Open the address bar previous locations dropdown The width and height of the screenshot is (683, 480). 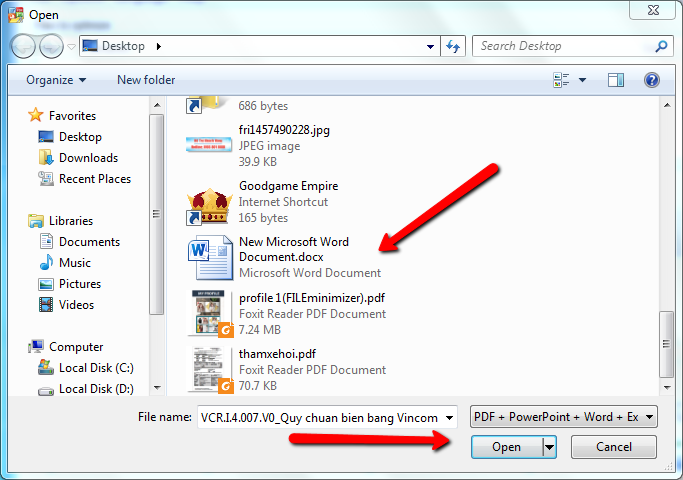pyautogui.click(x=430, y=46)
